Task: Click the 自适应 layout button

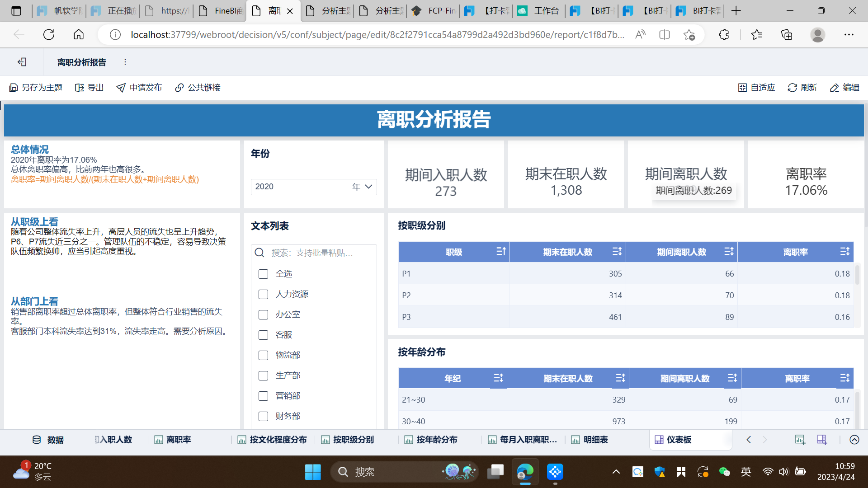Action: (x=756, y=88)
